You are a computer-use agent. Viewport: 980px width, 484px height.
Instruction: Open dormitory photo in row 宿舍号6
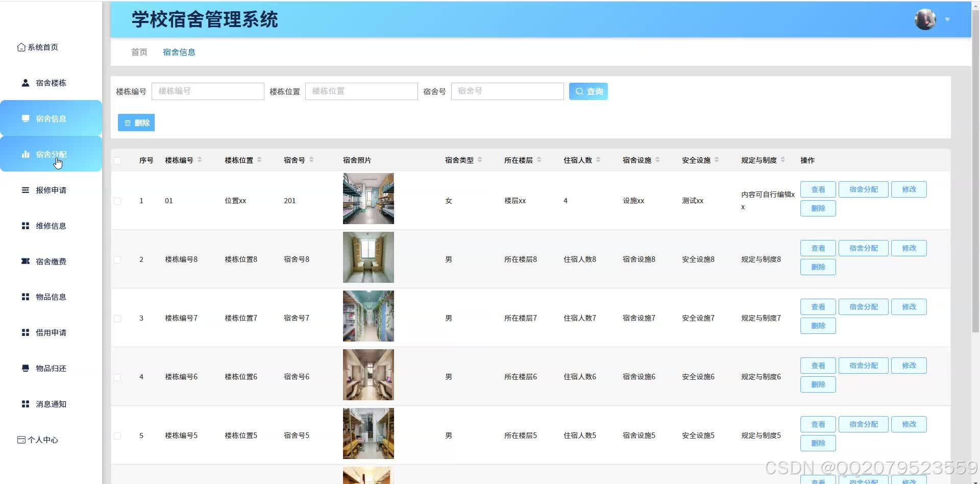click(369, 375)
